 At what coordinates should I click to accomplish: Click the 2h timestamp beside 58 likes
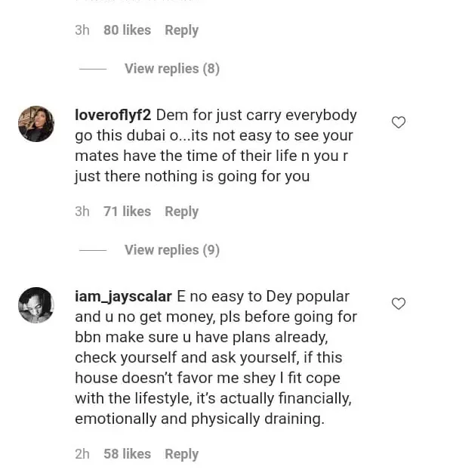click(x=82, y=454)
